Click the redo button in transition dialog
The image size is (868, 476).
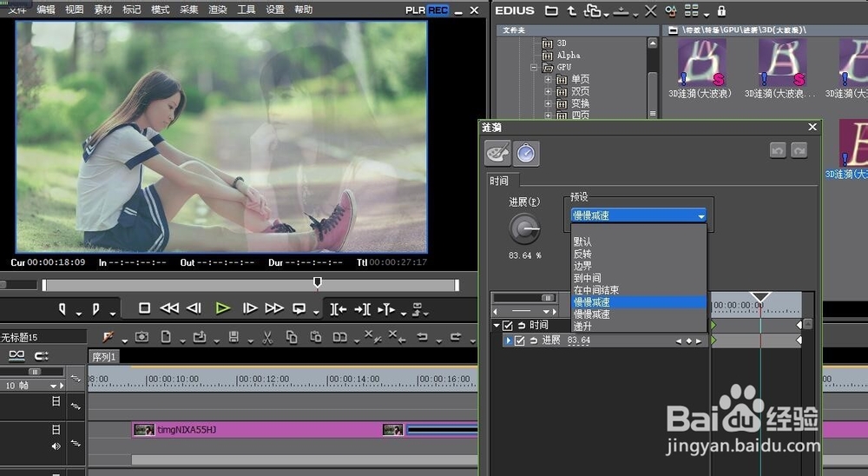pyautogui.click(x=799, y=150)
